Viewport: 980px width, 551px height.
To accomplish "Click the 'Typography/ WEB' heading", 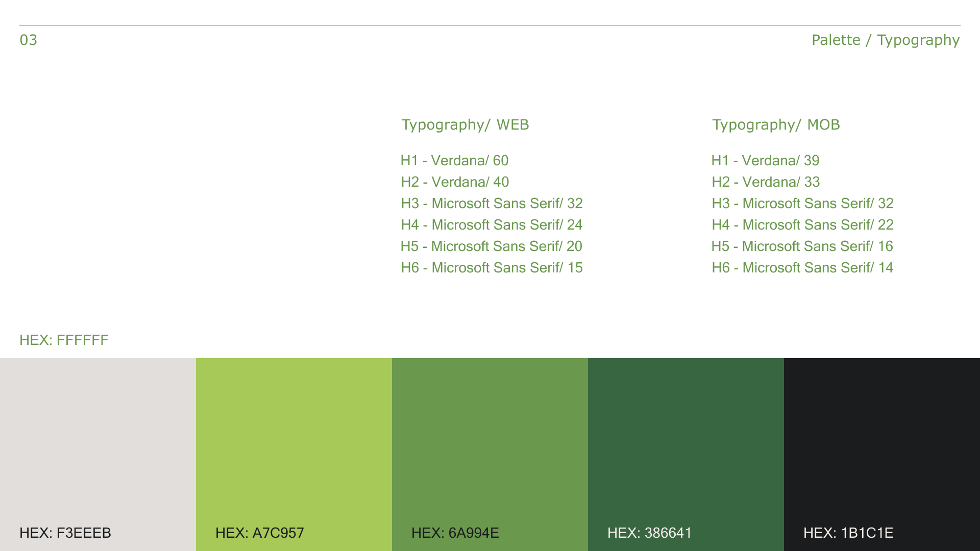I will [465, 125].
